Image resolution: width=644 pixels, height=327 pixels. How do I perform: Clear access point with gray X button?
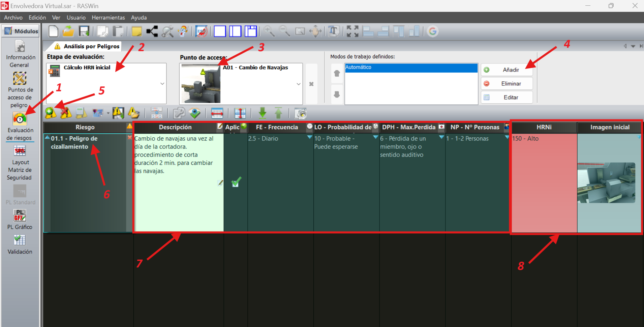[311, 84]
